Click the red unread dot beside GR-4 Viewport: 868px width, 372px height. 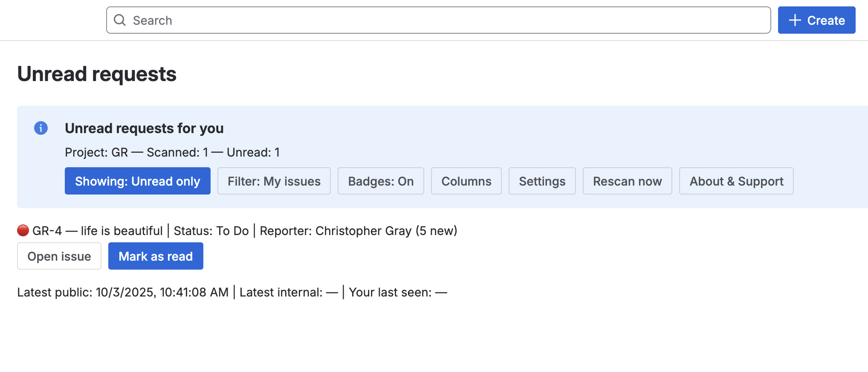[x=23, y=231]
